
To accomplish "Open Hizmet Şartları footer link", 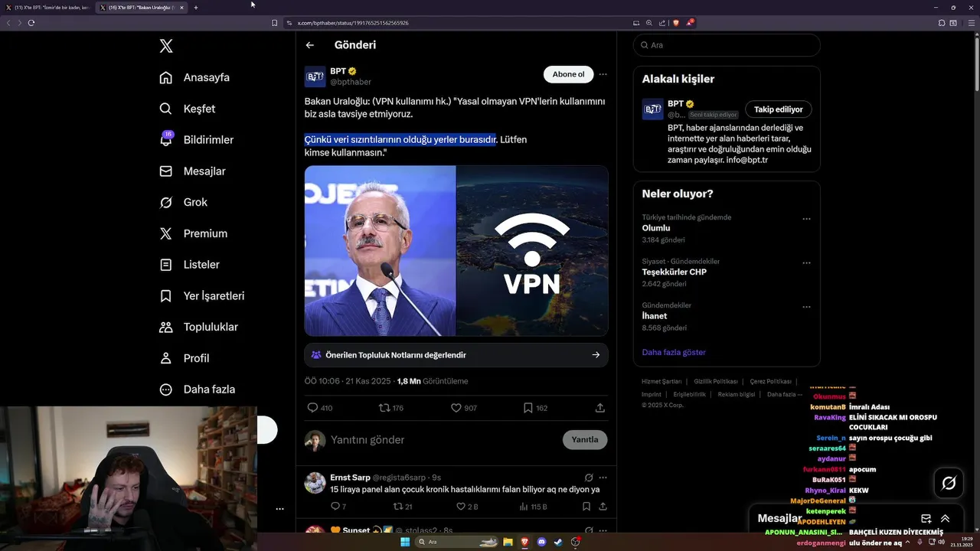I will pyautogui.click(x=661, y=381).
